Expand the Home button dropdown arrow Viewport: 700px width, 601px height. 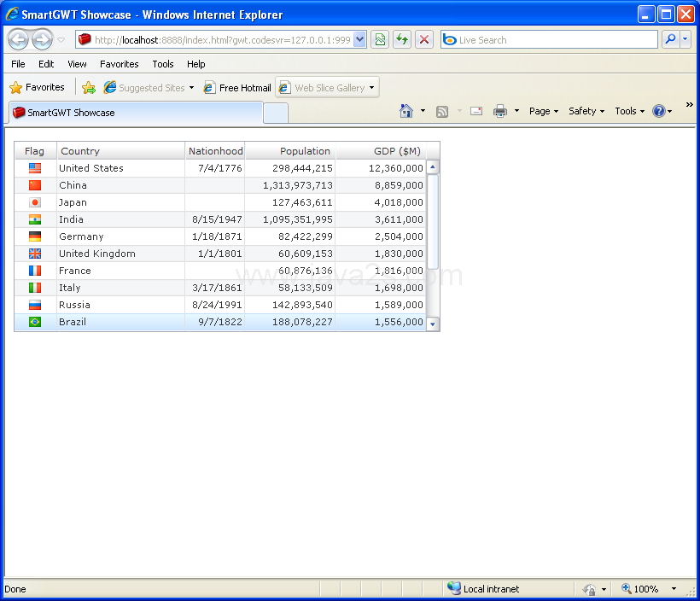pos(423,111)
